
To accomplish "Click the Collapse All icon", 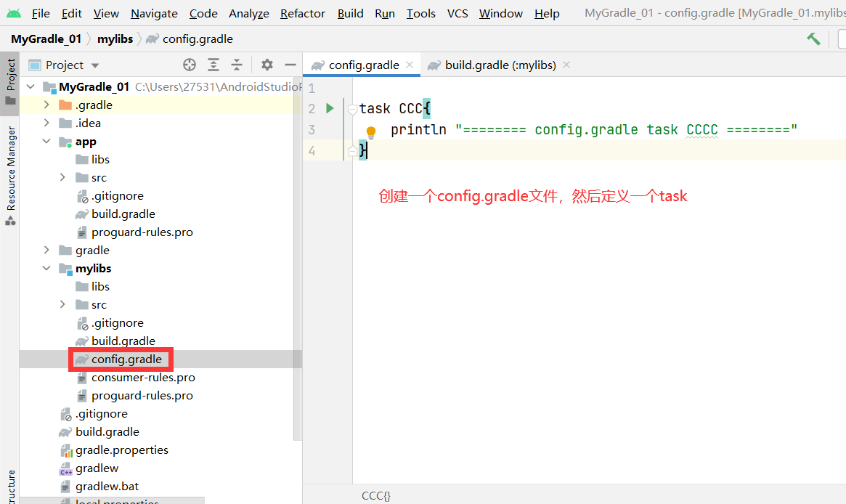I will tap(237, 65).
